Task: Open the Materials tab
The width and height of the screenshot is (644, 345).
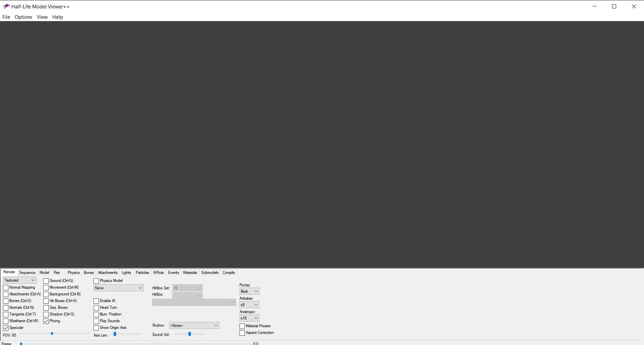Action: click(190, 273)
